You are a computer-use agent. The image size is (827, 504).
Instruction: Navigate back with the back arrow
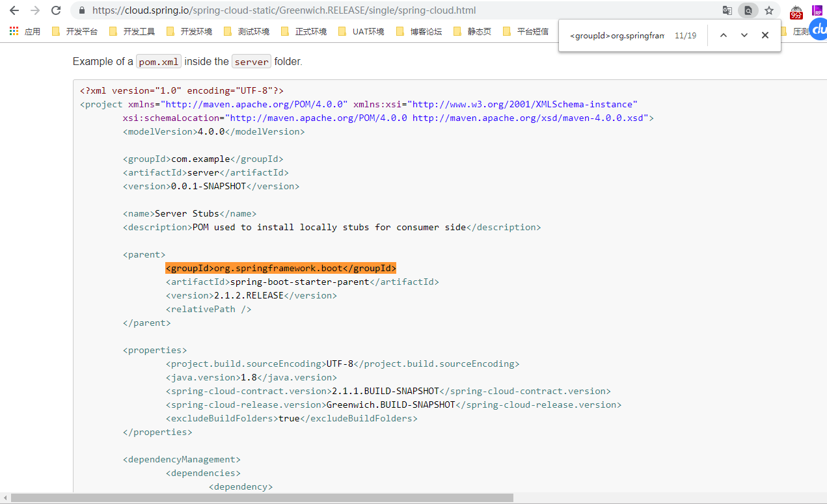click(14, 10)
